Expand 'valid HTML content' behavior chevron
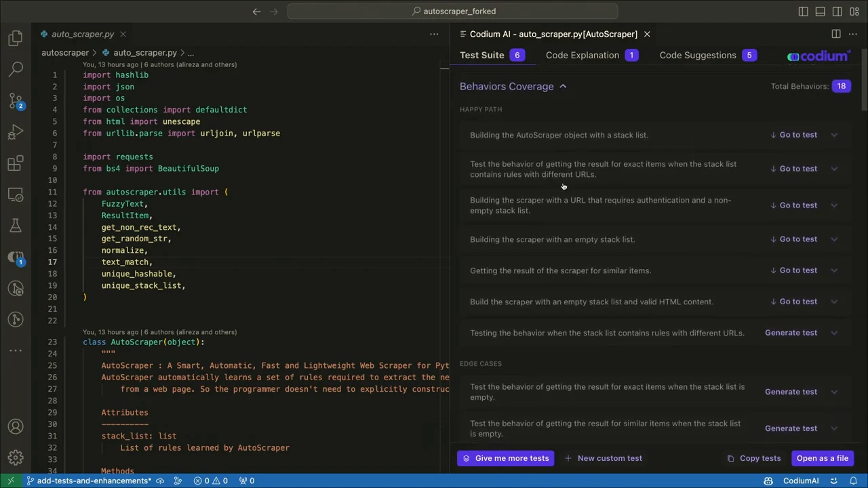The height and width of the screenshot is (488, 868). [834, 302]
